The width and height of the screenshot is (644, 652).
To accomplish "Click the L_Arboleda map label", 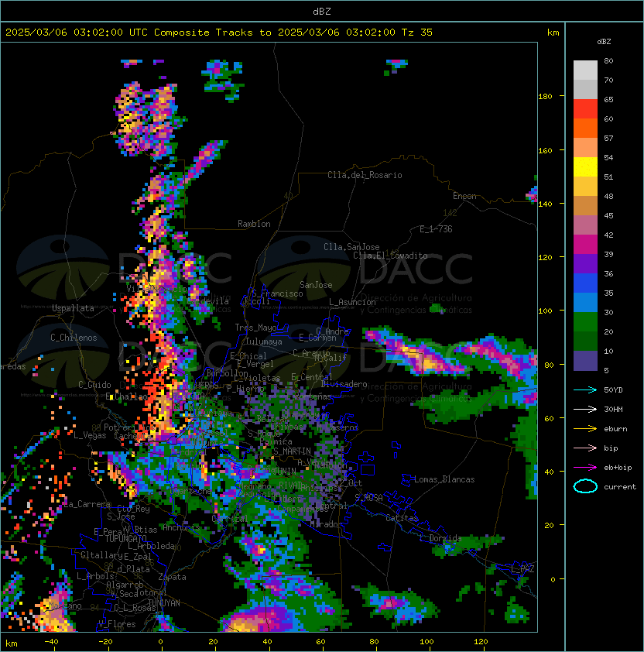I will point(151,546).
